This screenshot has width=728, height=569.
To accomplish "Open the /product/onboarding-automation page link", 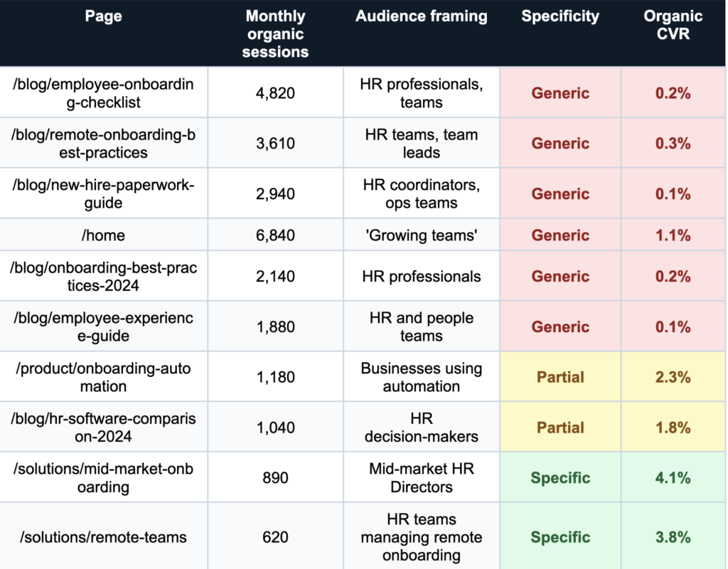I will click(x=104, y=377).
